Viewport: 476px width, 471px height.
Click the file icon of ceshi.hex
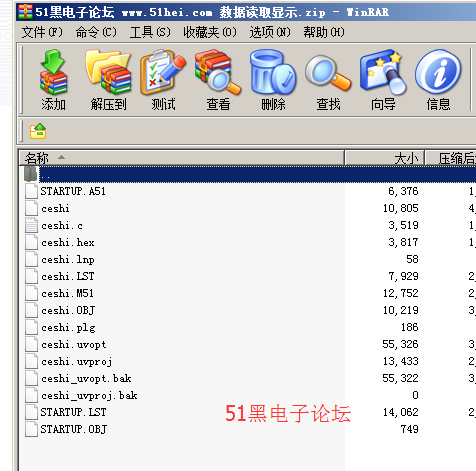click(31, 242)
